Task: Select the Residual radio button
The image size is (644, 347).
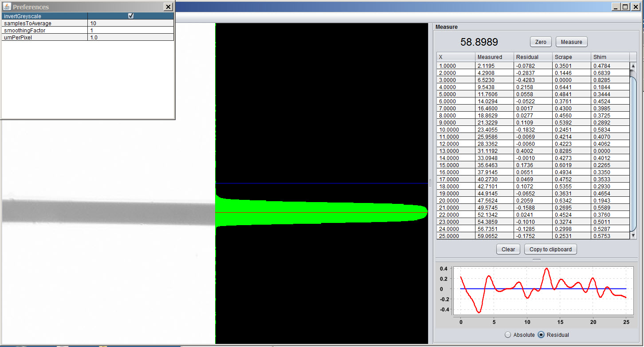Action: tap(541, 335)
